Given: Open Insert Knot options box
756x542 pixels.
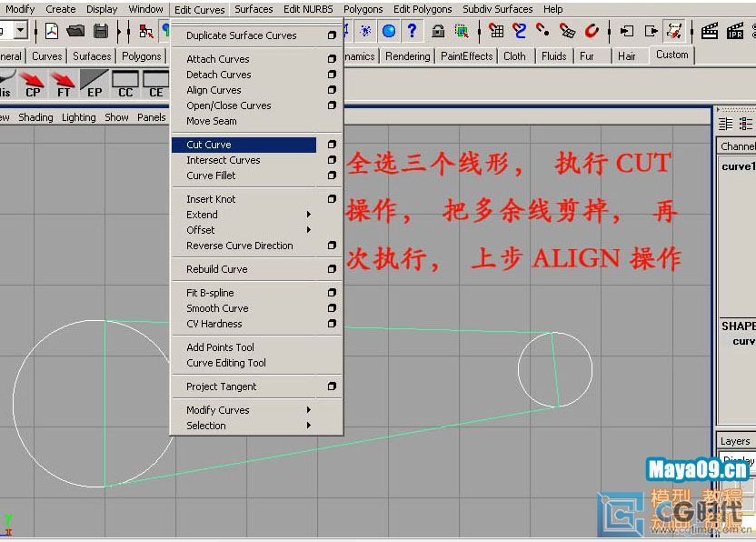Looking at the screenshot, I should (332, 199).
